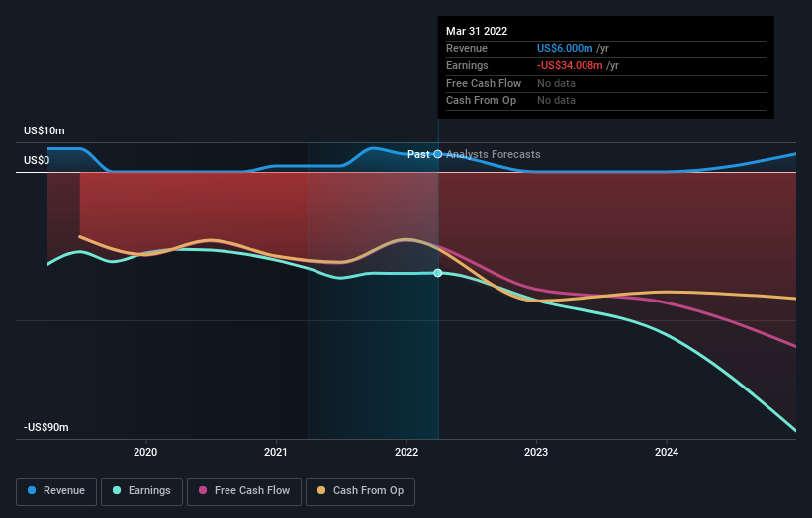Click the 2023 x-axis label
The width and height of the screenshot is (812, 518).
536,452
